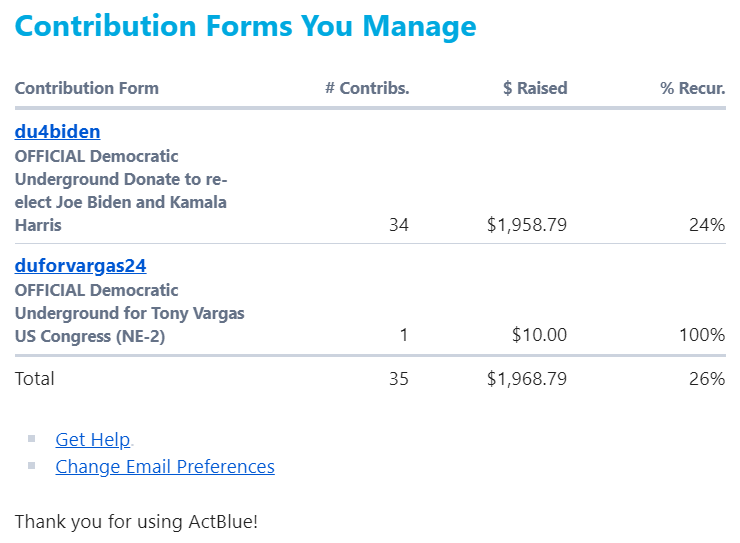Click the $ Raised column header
This screenshot has width=740, height=543.
535,88
